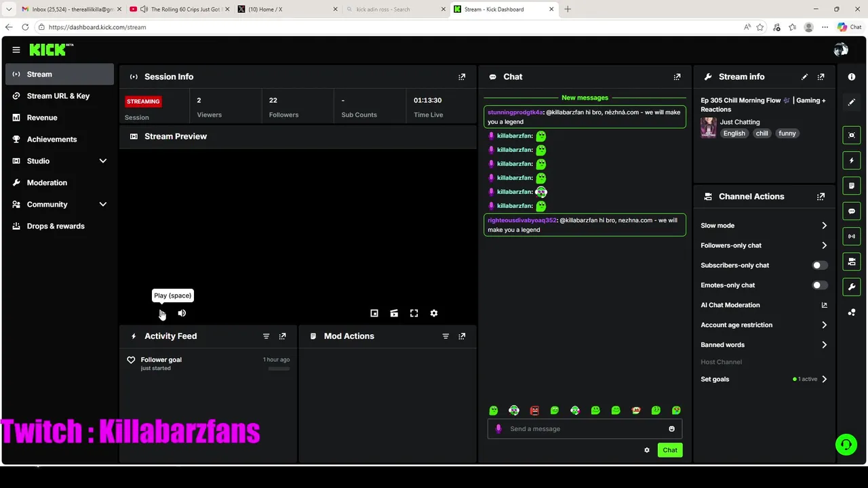The image size is (868, 488).
Task: Pop out the Channel Actions panel
Action: point(821,197)
